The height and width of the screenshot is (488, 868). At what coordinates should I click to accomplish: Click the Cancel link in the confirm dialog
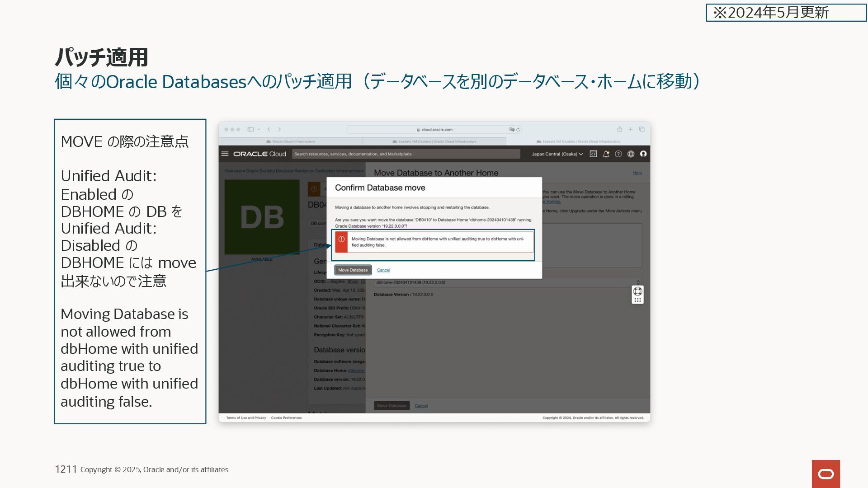coord(383,270)
